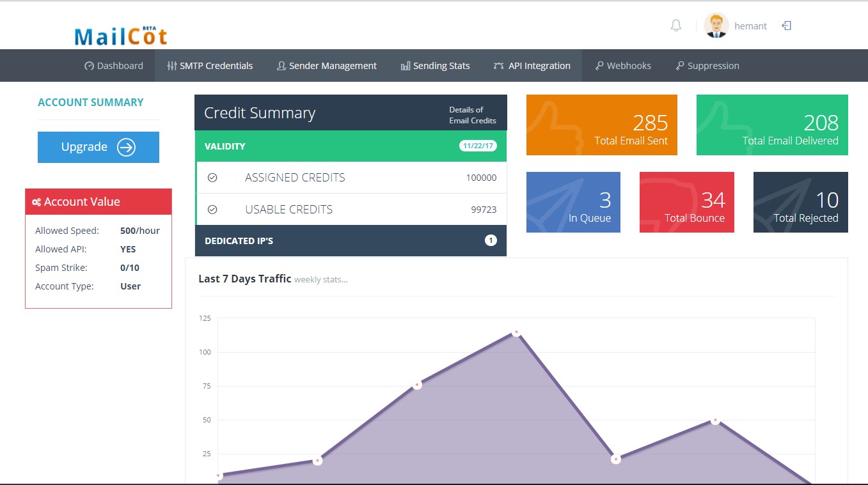
Task: Click the Account Value panel header
Action: click(99, 201)
